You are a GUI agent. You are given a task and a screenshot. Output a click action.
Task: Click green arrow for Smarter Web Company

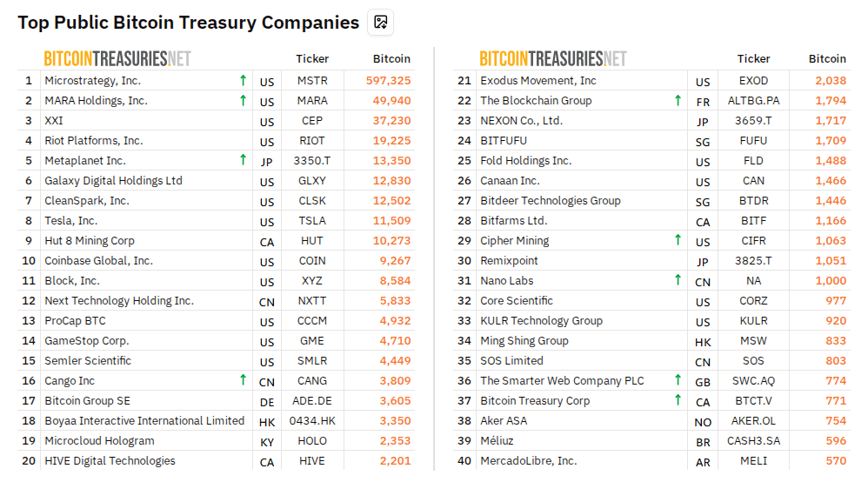[678, 380]
